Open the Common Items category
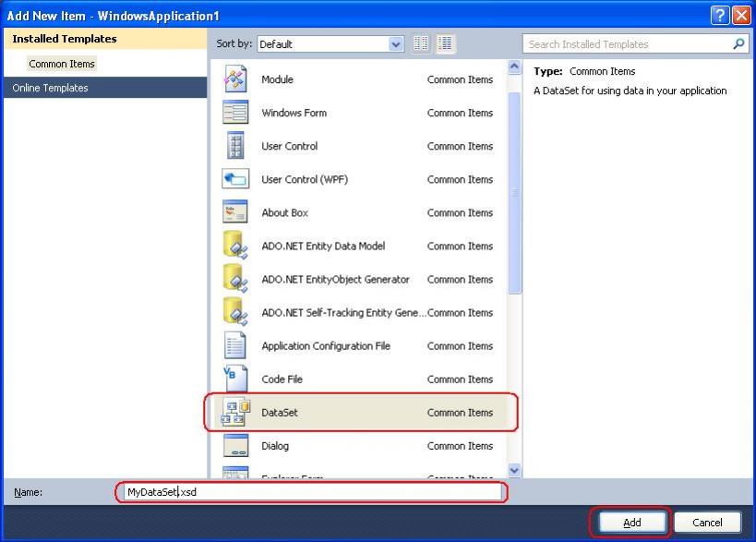The height and width of the screenshot is (542, 756). click(61, 64)
